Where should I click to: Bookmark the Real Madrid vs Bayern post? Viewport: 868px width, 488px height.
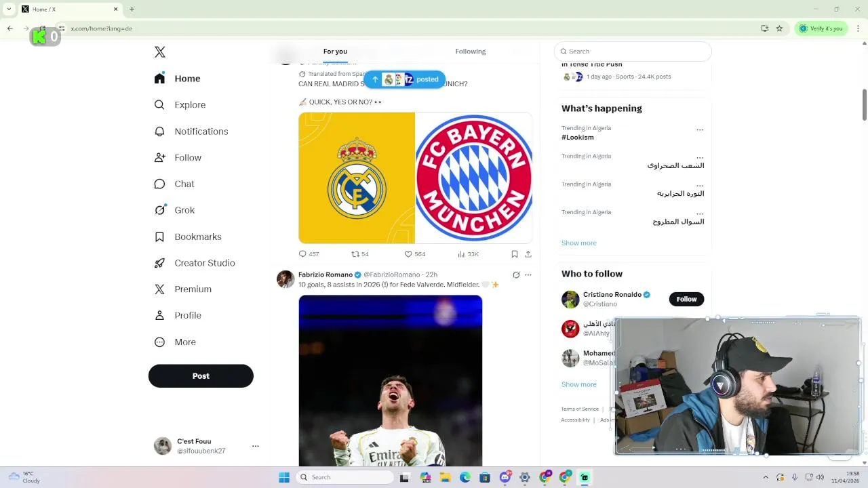(x=515, y=254)
